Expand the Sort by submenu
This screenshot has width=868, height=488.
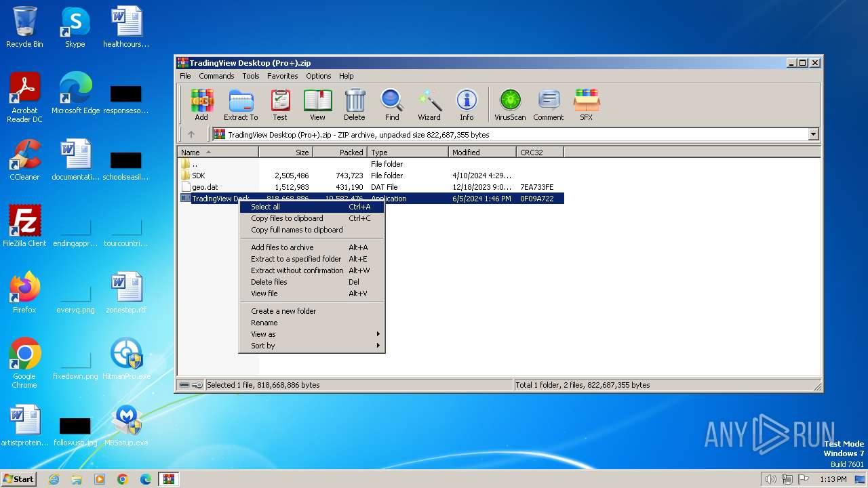312,346
